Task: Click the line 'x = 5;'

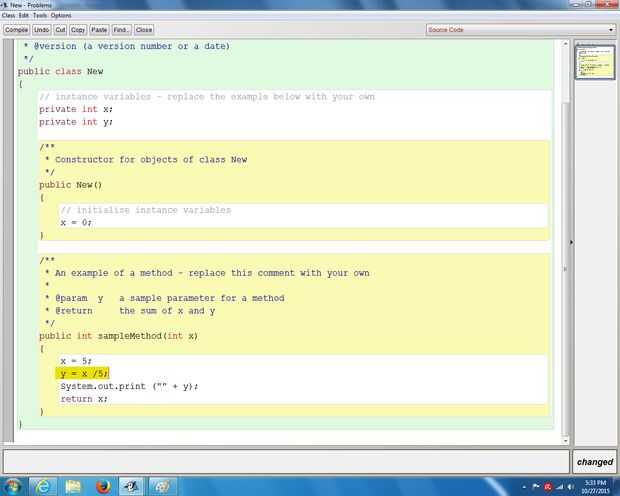Action: coord(76,361)
